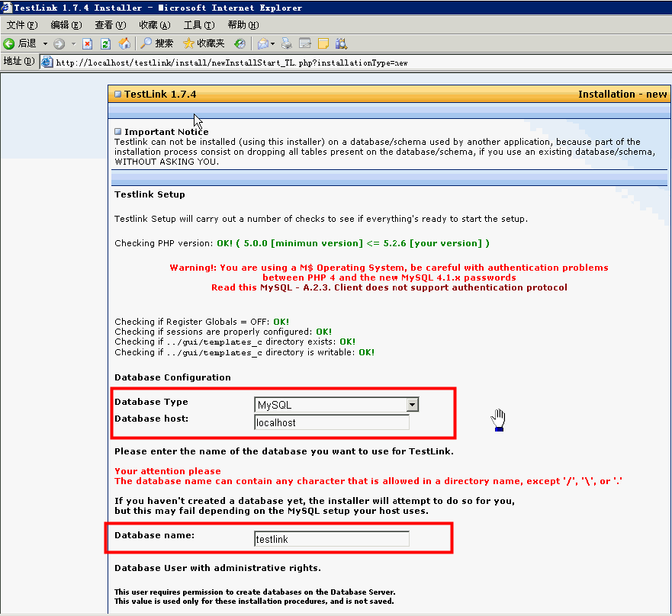Screen dimensions: 672x616
Task: Open the 工具(T) menu
Action: (x=199, y=25)
